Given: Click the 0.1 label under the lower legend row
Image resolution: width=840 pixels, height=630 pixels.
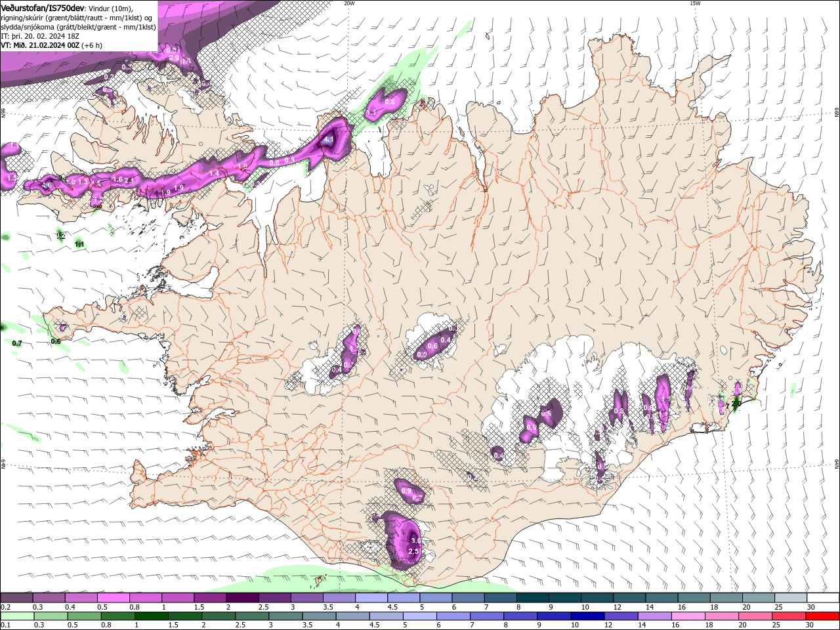Looking at the screenshot, I should coord(5,626).
